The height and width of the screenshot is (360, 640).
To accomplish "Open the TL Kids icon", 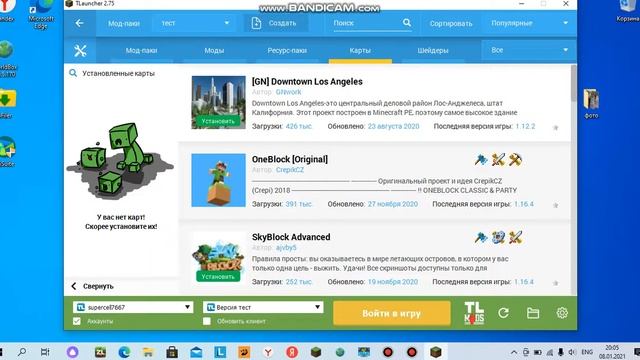I will (x=474, y=313).
